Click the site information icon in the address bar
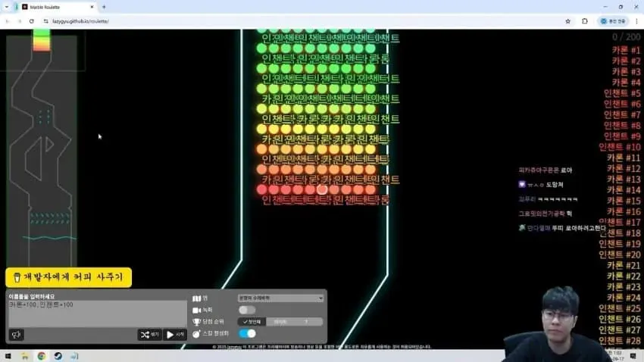644x362 pixels. pyautogui.click(x=45, y=21)
